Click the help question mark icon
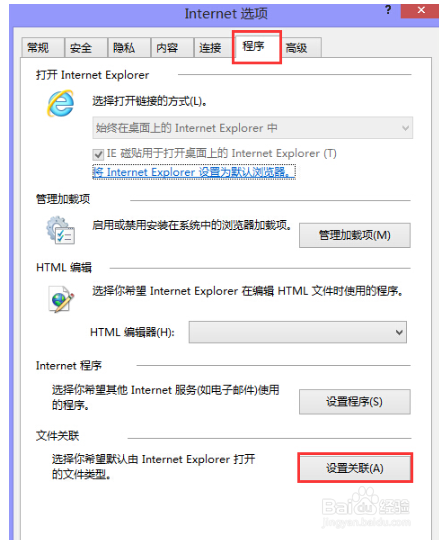Screen dimensions: 439x540 click(388, 10)
